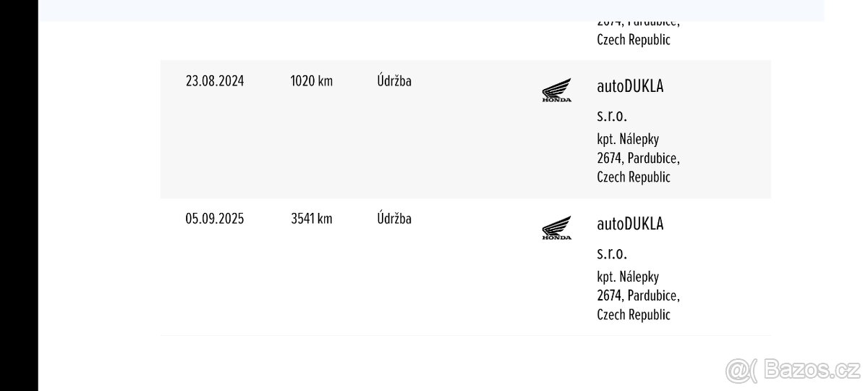Image resolution: width=868 pixels, height=391 pixels.
Task: Select the date 23.08.2024
Action: (215, 81)
